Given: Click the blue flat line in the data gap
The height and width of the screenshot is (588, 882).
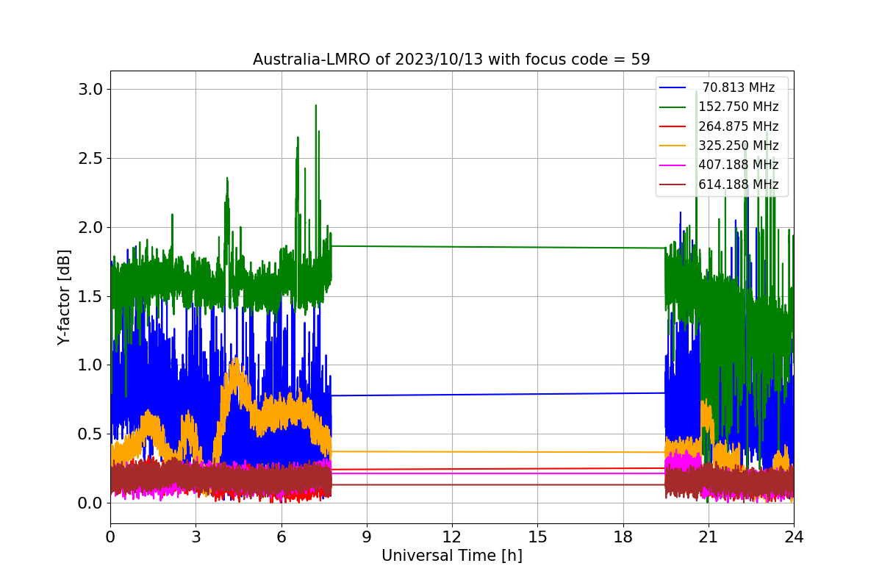Looking at the screenshot, I should (498, 394).
